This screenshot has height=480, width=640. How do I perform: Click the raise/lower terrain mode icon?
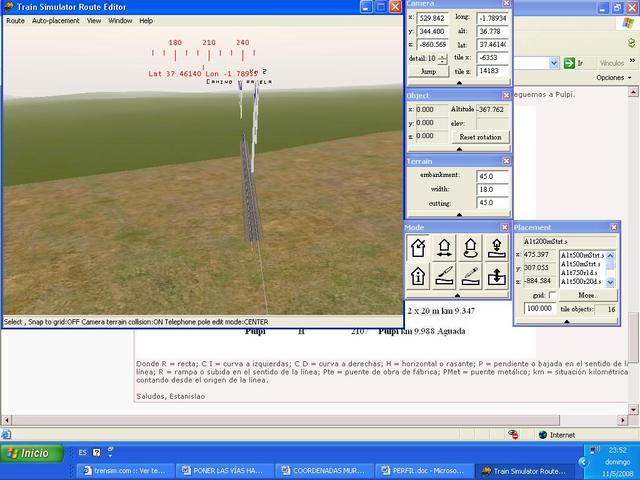[x=496, y=277]
